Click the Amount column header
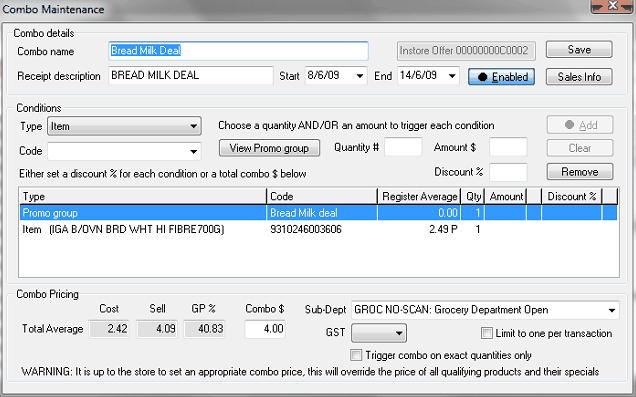636x397 pixels. click(x=506, y=197)
